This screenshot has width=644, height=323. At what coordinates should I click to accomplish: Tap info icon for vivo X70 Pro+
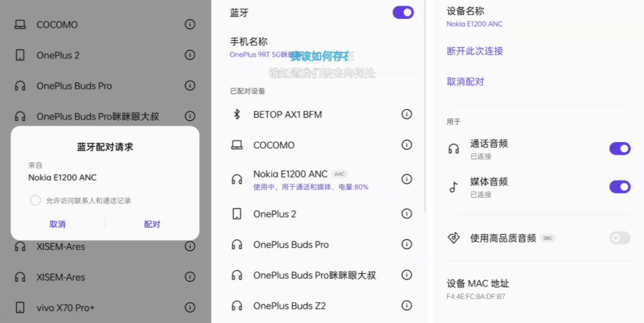[x=190, y=308]
